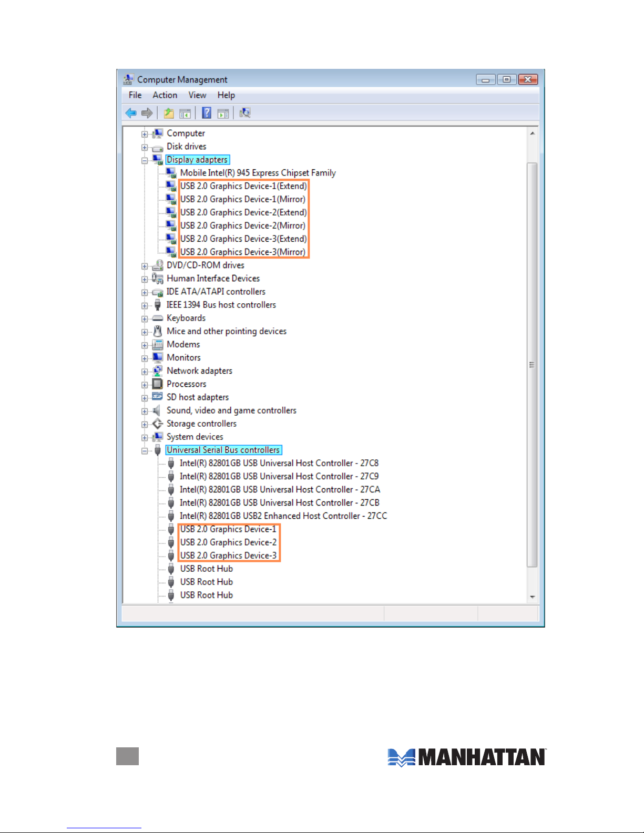Select USB 2.0 Graphics Device-1 under USB controllers
The height and width of the screenshot is (833, 644).
coord(228,529)
